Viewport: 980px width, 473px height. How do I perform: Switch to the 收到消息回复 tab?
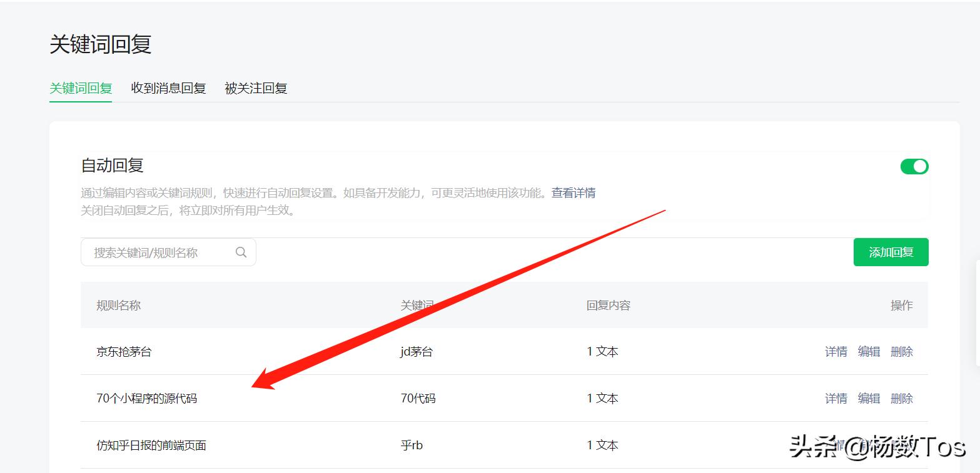(x=168, y=87)
